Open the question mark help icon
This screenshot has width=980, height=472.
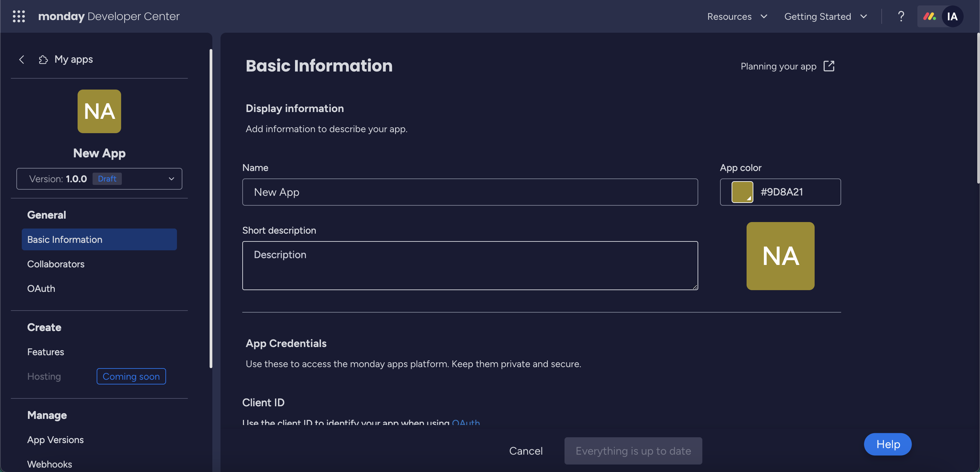(x=900, y=16)
